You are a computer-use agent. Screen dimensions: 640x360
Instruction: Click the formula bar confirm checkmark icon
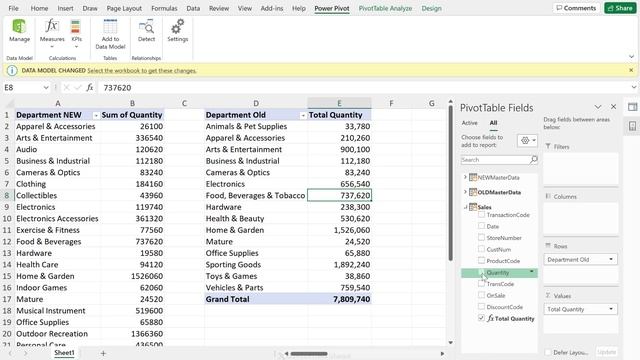tap(78, 87)
